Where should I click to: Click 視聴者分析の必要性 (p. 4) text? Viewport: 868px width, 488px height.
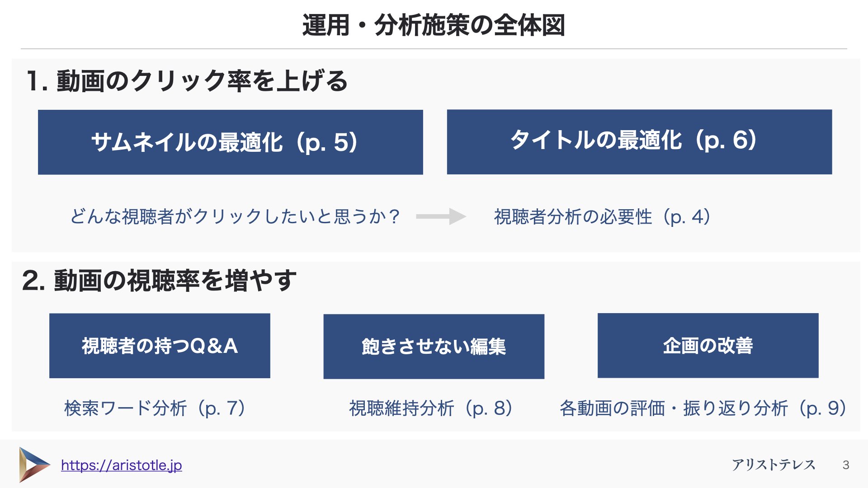click(x=603, y=217)
